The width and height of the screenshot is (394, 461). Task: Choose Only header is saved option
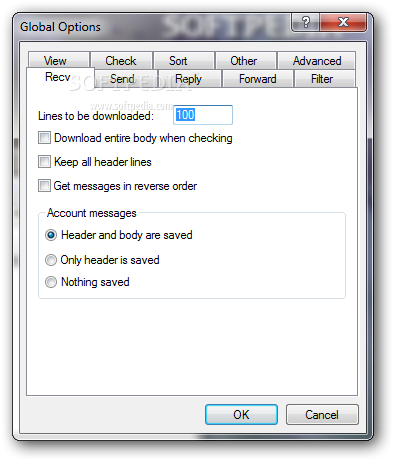point(102,260)
